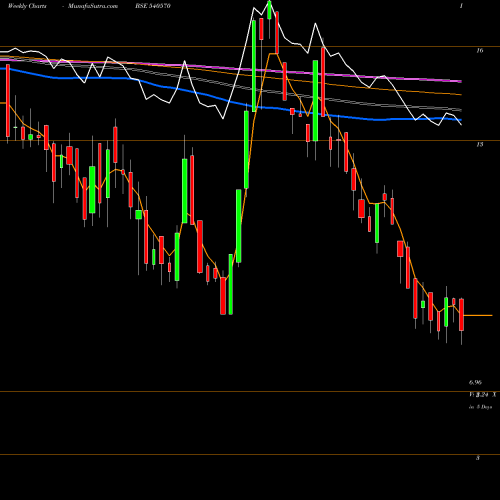Click the tallest green candlestick near peak
Image resolution: width=500 pixels, height=500 pixels.
(x=254, y=66)
